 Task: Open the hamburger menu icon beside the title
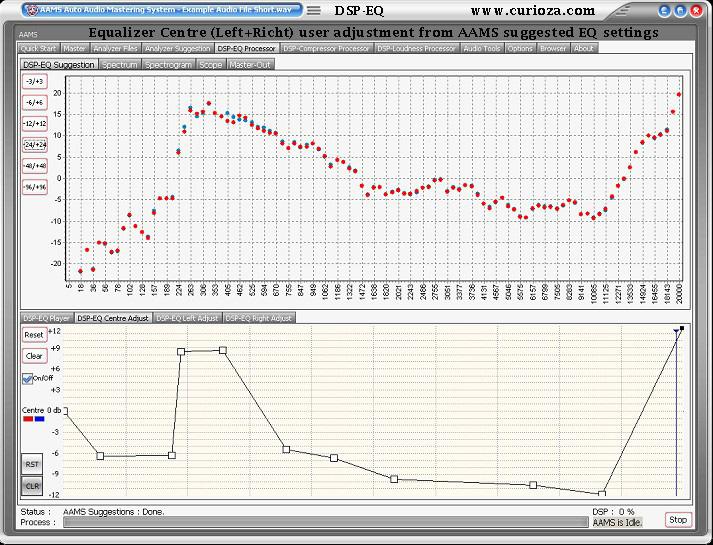coord(314,10)
